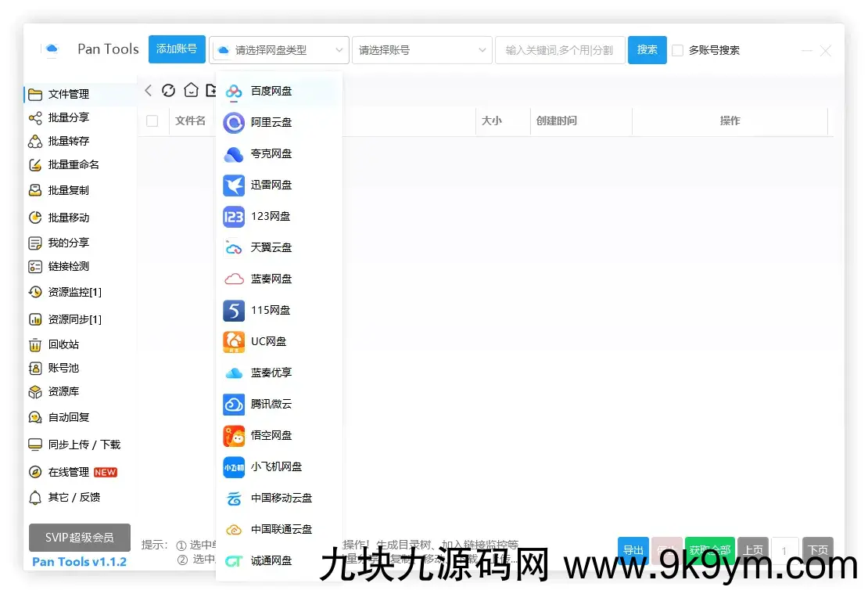Image resolution: width=868 pixels, height=594 pixels.
Task: Click the UC网盘 icon
Action: point(234,342)
